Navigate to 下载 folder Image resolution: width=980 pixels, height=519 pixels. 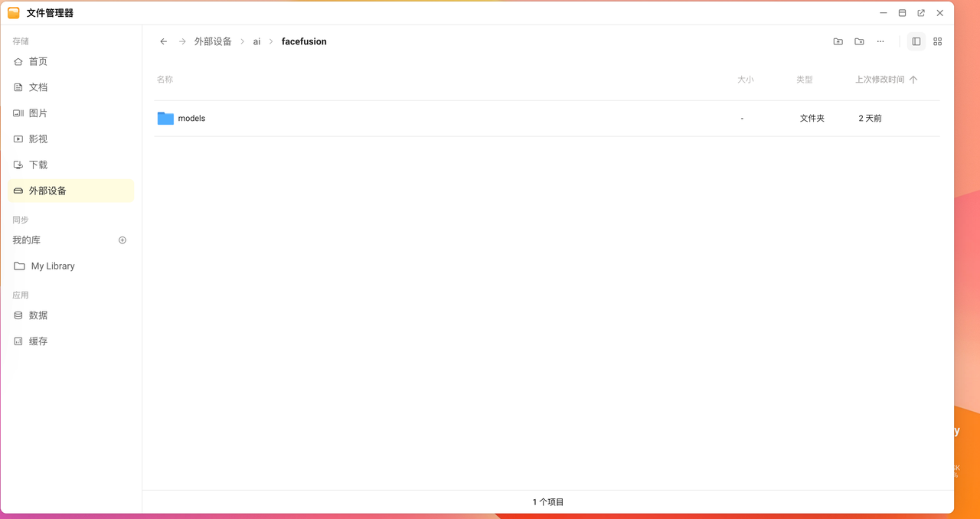pos(38,165)
